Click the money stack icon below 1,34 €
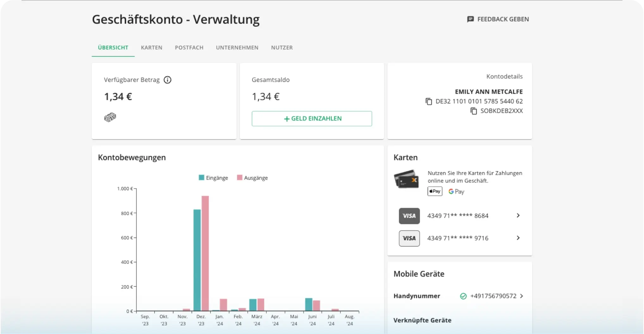The width and height of the screenshot is (644, 334). coord(110,117)
